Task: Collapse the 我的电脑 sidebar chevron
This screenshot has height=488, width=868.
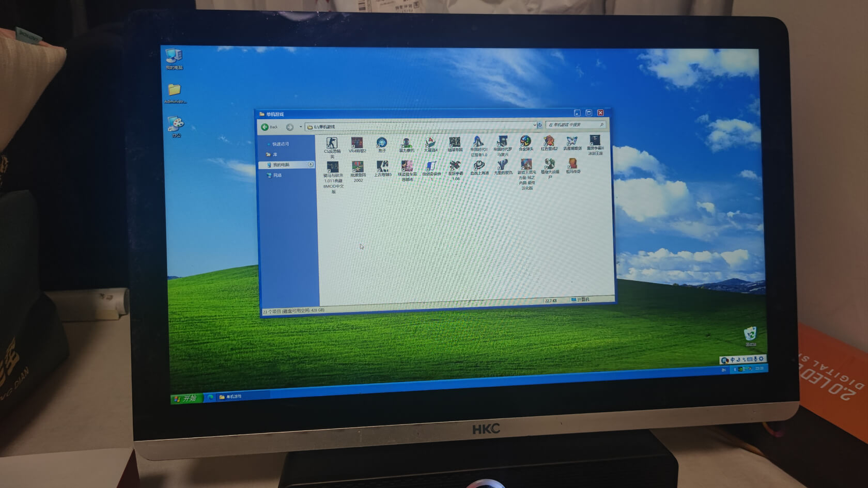Action: [311, 165]
